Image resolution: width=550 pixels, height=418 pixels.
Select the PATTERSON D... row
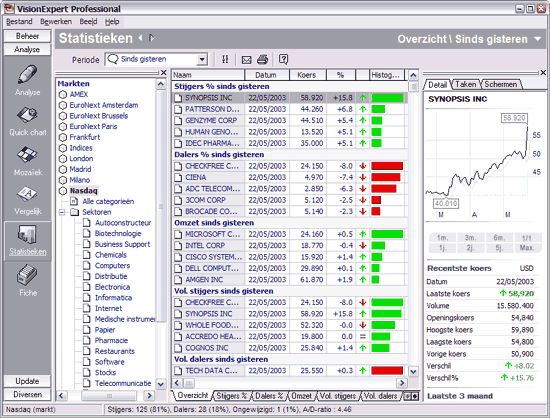[x=289, y=109]
